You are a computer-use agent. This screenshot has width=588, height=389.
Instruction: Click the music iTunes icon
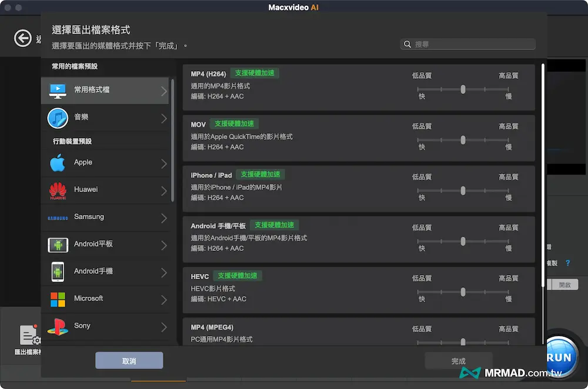tap(58, 118)
